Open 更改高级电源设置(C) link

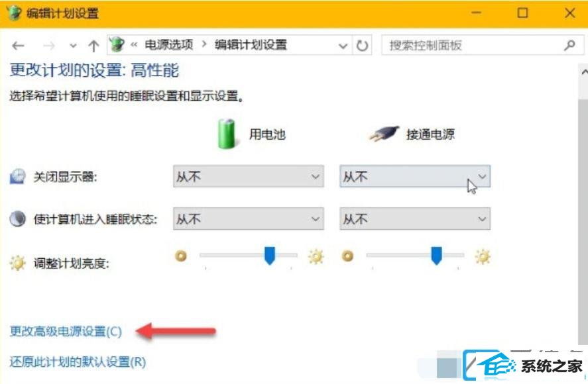(x=66, y=332)
